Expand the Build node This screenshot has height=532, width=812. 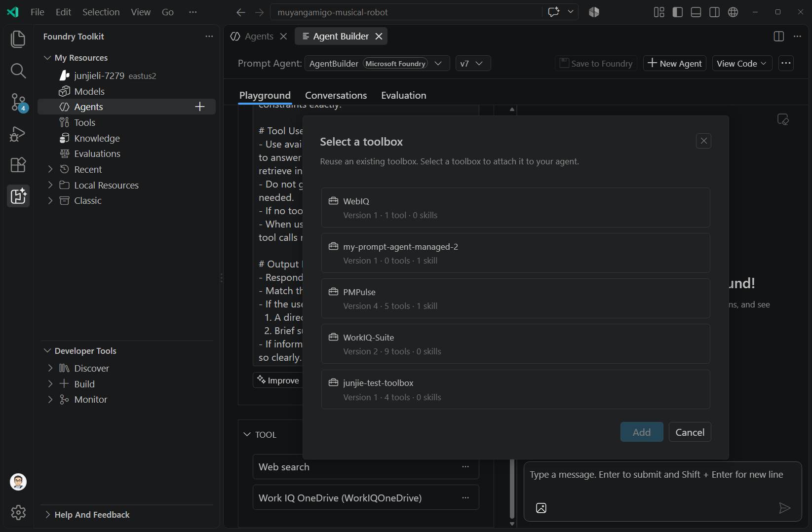pyautogui.click(x=50, y=384)
